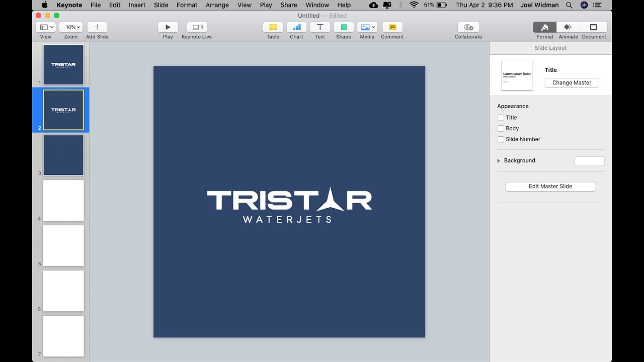
Task: Open the Window menu
Action: [317, 5]
